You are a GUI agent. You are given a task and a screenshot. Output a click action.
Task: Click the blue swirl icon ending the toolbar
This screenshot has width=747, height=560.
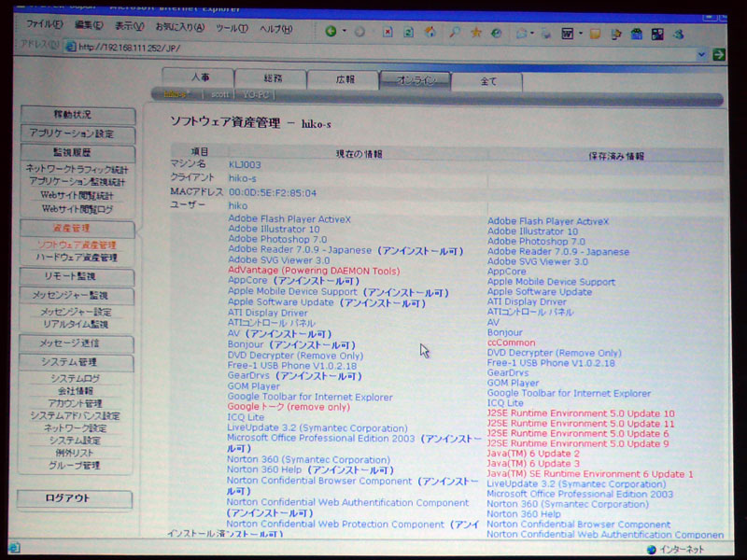point(679,35)
